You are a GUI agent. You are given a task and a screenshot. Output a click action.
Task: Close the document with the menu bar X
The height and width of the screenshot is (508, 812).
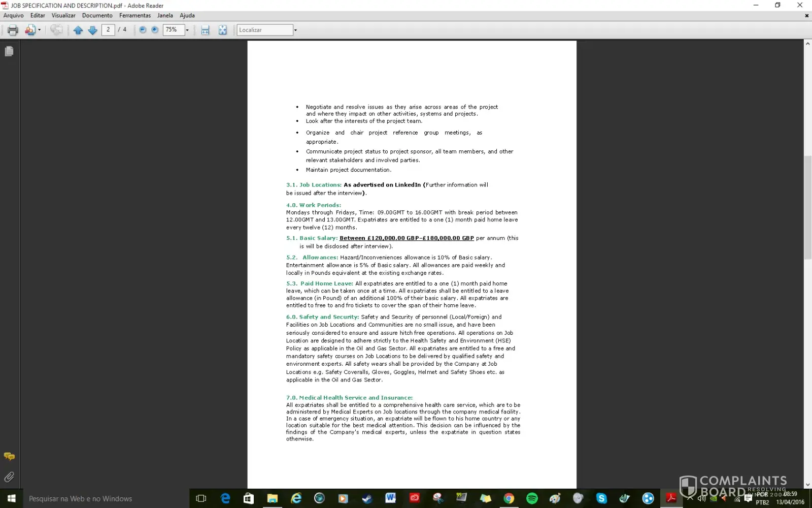click(806, 16)
